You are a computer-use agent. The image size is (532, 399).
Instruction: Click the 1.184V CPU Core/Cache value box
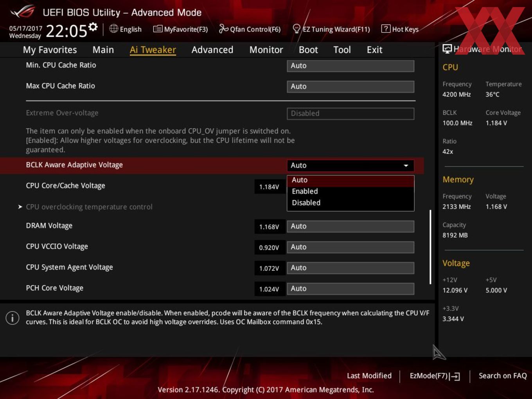point(269,187)
